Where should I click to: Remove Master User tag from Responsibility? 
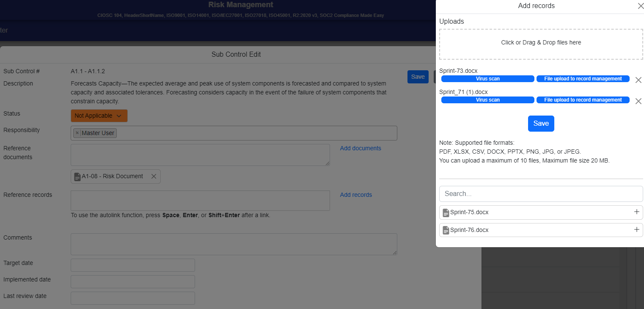point(77,133)
